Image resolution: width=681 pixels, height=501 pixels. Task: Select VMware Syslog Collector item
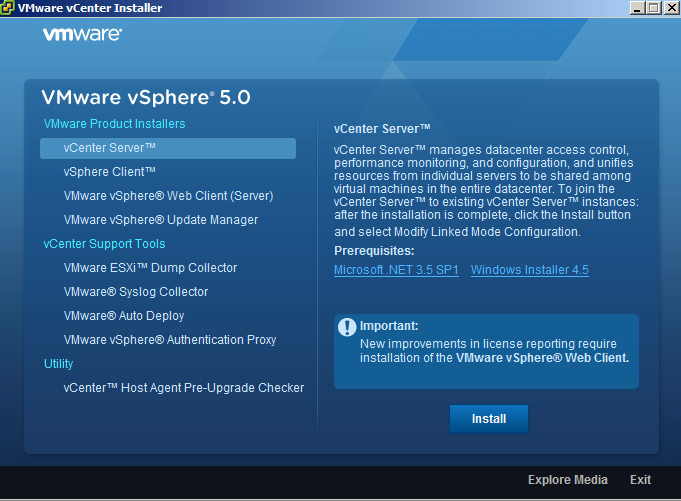click(136, 292)
